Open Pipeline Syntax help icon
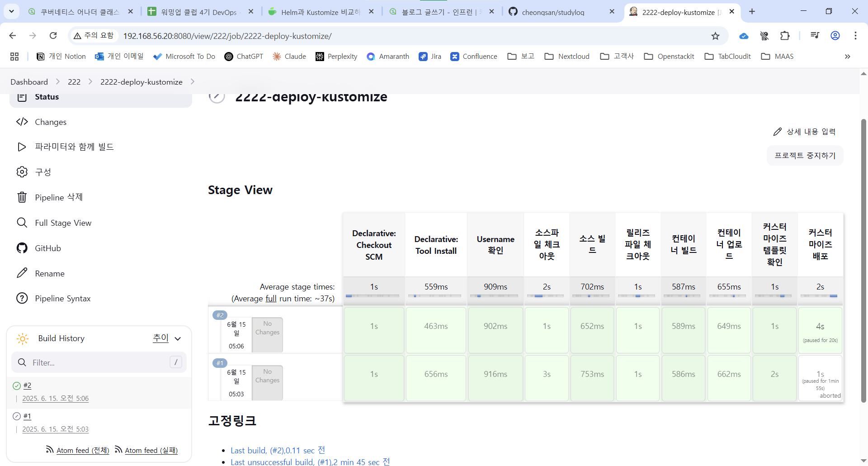Image resolution: width=868 pixels, height=466 pixels. [x=22, y=299]
